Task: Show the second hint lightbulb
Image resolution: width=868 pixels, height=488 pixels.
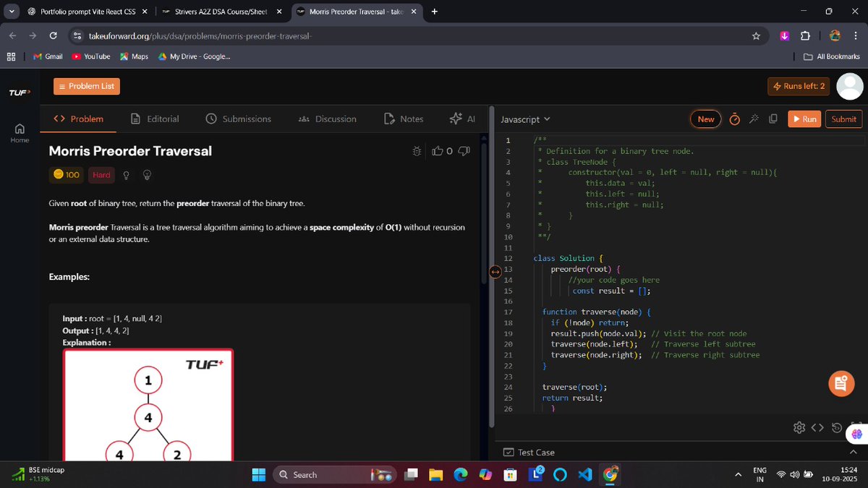Action: [x=147, y=175]
